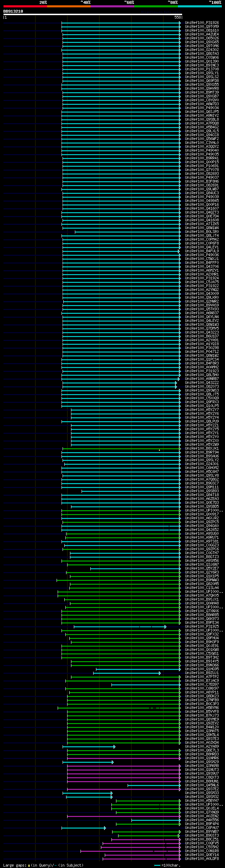Select hit label UniRef100_Q45NL6
This screenshot has height=868, width=225.
tap(202, 785)
